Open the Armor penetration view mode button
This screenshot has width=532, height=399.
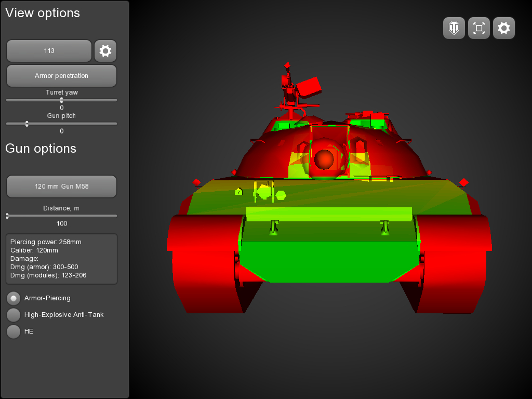point(61,76)
